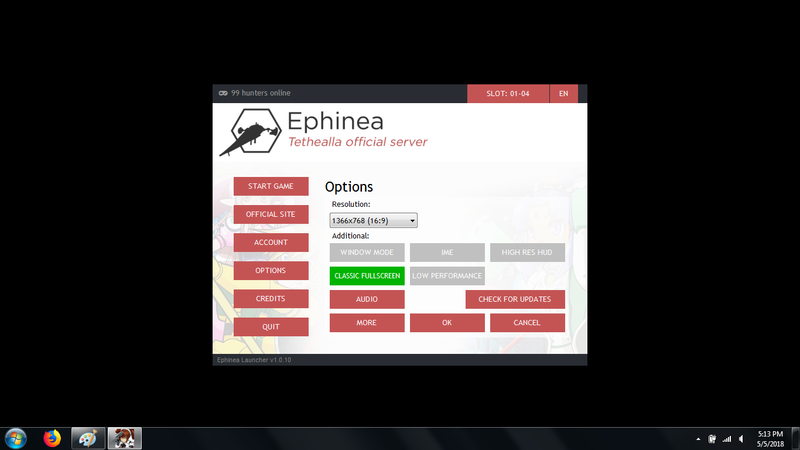This screenshot has width=800, height=450.
Task: Switch language with EN button
Action: 564,93
